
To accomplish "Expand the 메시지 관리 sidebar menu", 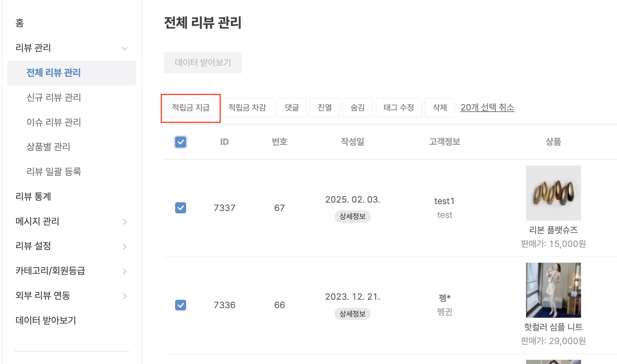I will 124,222.
